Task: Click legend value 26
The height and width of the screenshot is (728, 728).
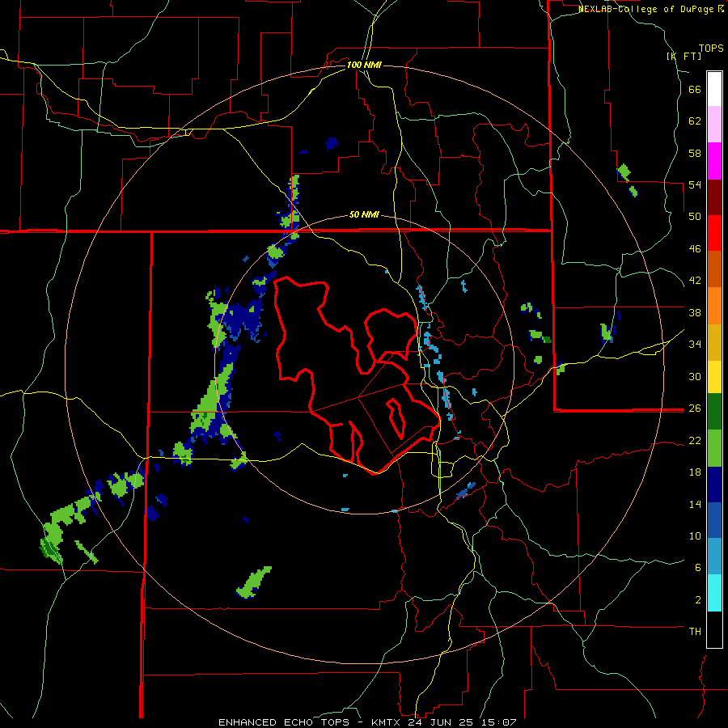Action: pos(695,408)
